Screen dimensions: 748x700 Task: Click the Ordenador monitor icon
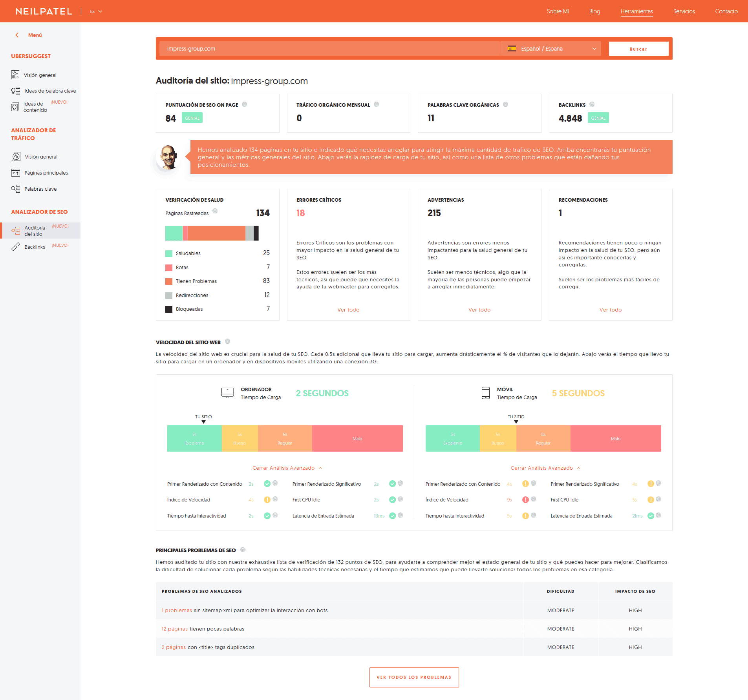pos(227,393)
